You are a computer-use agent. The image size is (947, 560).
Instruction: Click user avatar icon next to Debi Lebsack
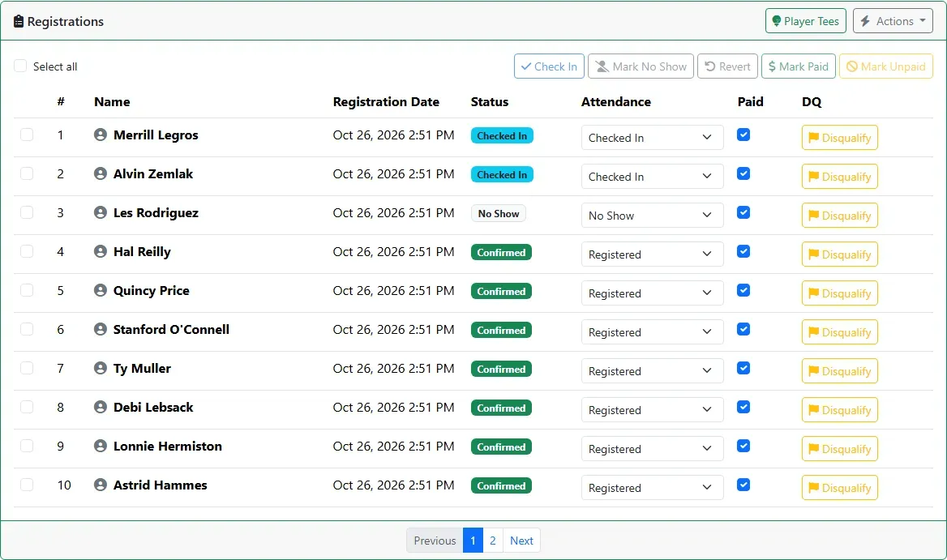[101, 408]
